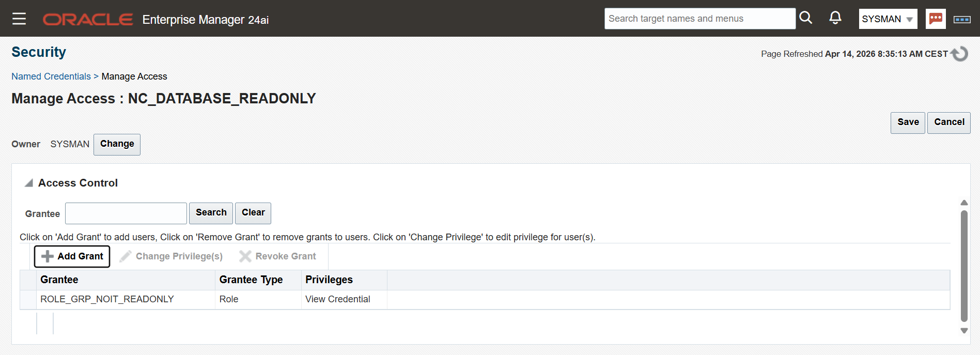Click Change owner button

[117, 144]
